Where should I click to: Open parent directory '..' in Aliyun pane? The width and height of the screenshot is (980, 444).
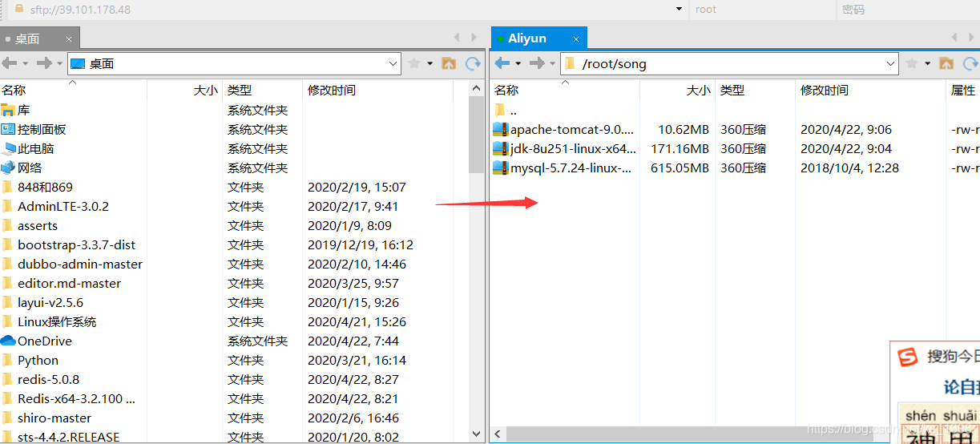coord(513,111)
